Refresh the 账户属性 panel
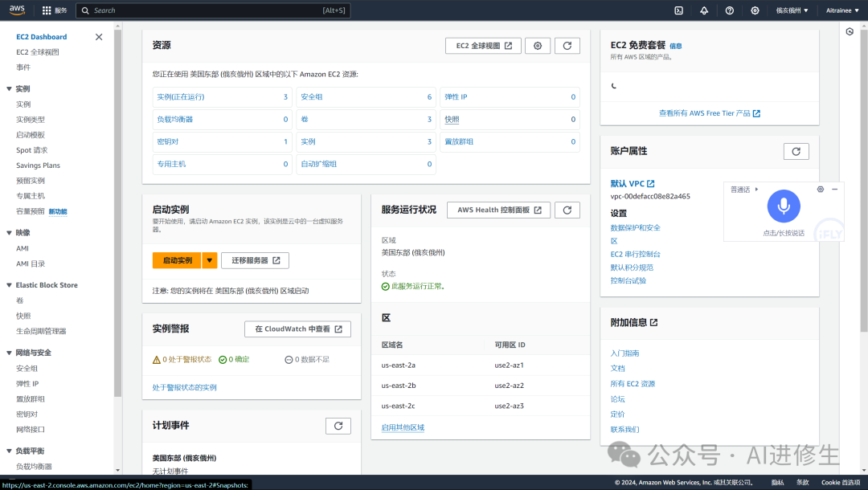868x490 pixels. [796, 152]
